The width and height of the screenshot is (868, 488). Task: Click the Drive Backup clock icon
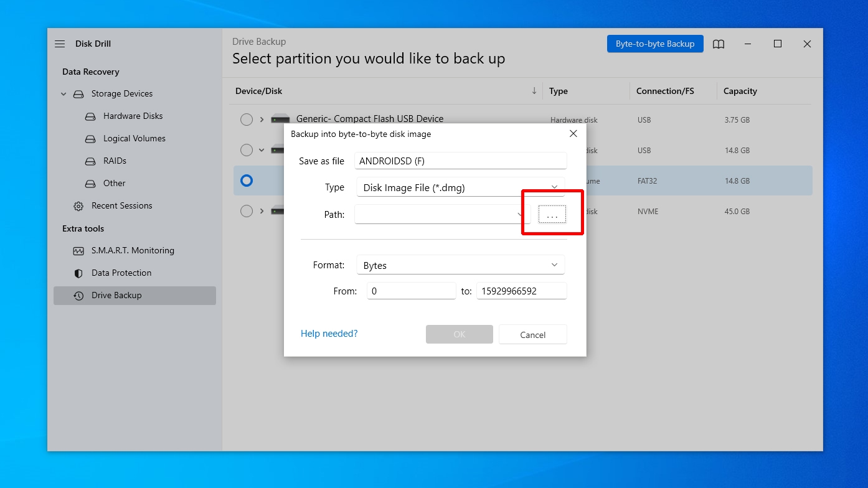(x=78, y=296)
